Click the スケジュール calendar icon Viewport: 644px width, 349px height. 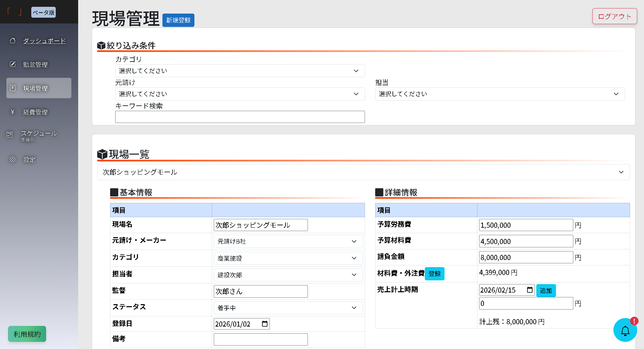[x=10, y=134]
